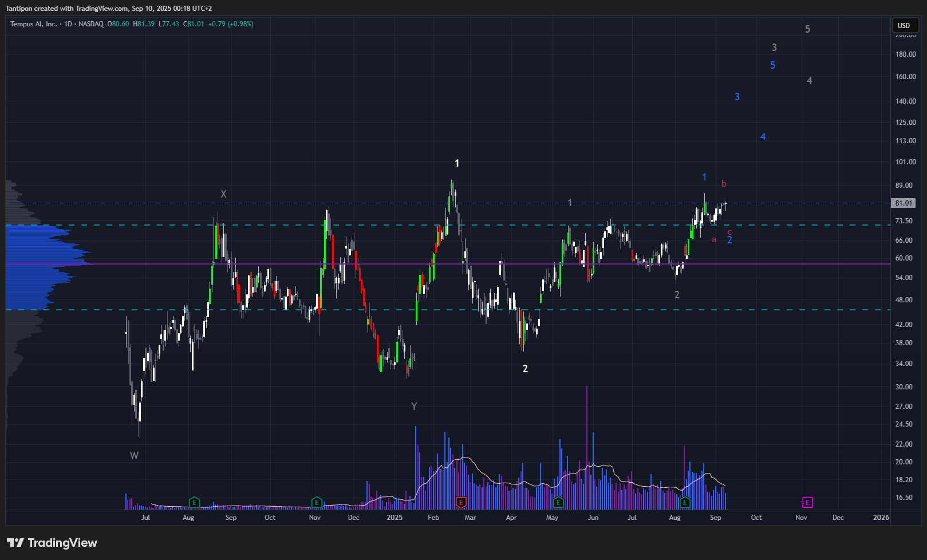927x560 pixels.
Task: Click the gray wave label Y
Action: pyautogui.click(x=414, y=407)
